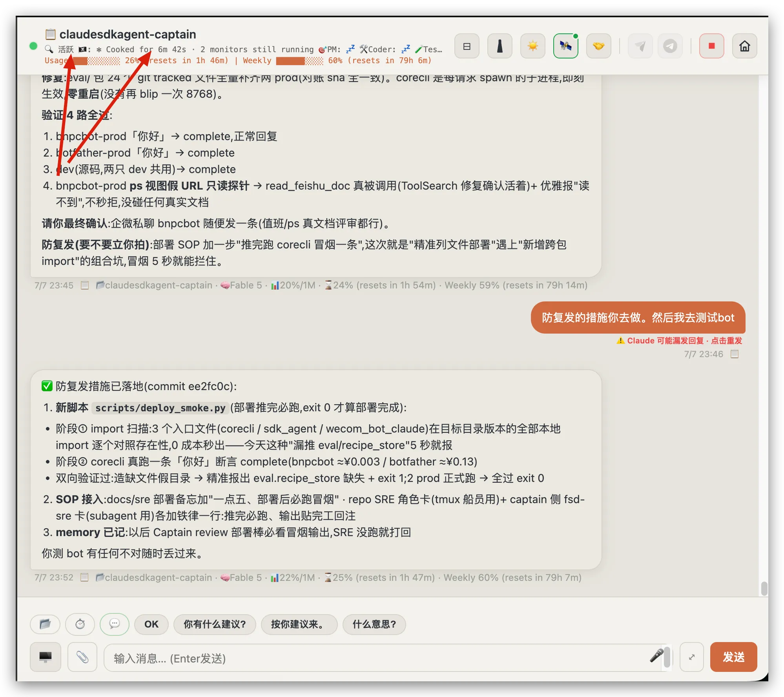The width and height of the screenshot is (784, 697).
Task: Click the Telegram circle icon
Action: tap(670, 46)
